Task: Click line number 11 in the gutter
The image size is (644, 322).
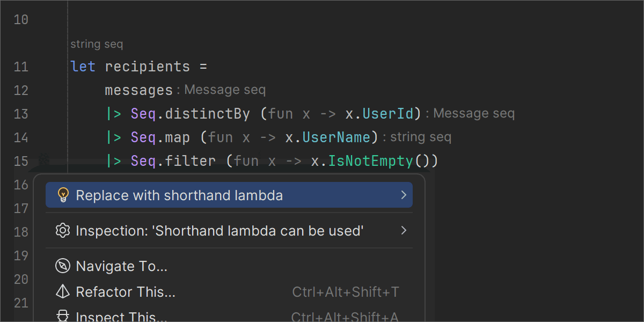Action: click(x=21, y=67)
